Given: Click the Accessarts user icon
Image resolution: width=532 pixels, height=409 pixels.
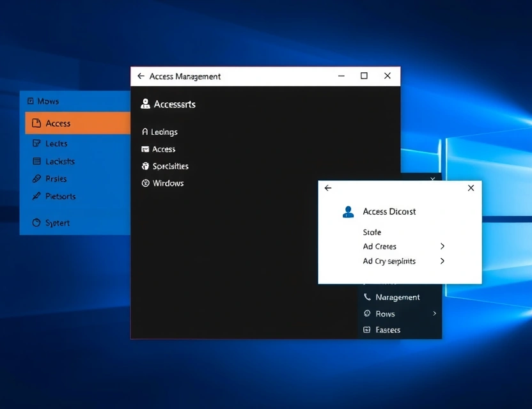Looking at the screenshot, I should coord(145,104).
